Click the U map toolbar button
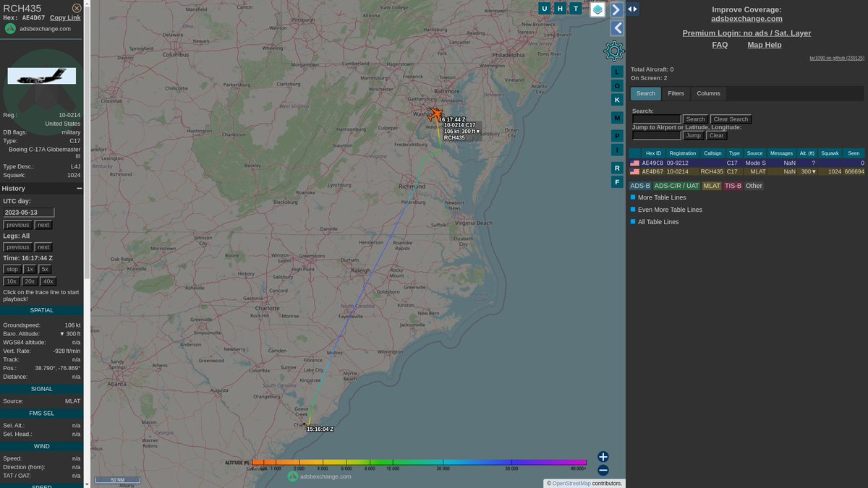This screenshot has width=868, height=488. tap(544, 9)
